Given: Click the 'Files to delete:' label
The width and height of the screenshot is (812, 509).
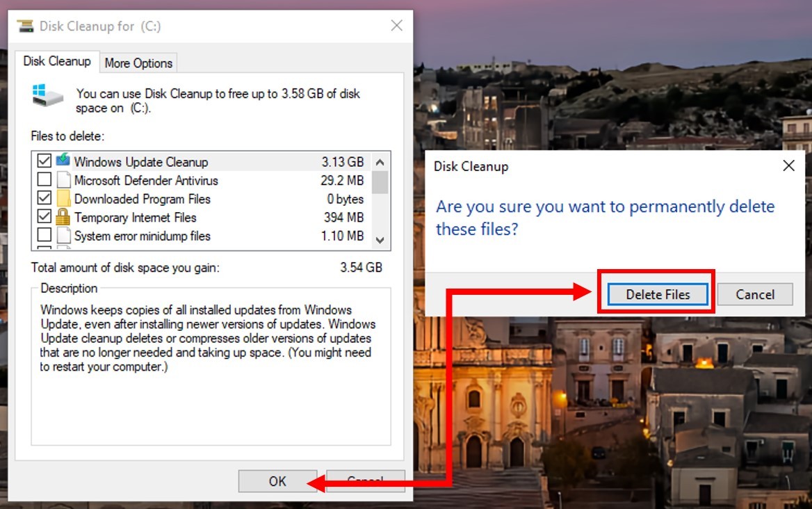Looking at the screenshot, I should point(67,136).
